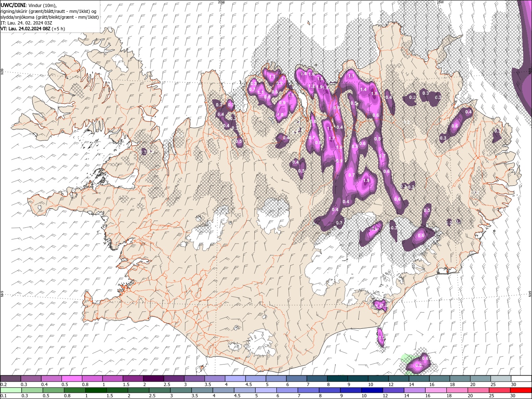Click the dark teal top-row swatch between 8 and 9
Screen dimensions: 532x399
coord(337,378)
